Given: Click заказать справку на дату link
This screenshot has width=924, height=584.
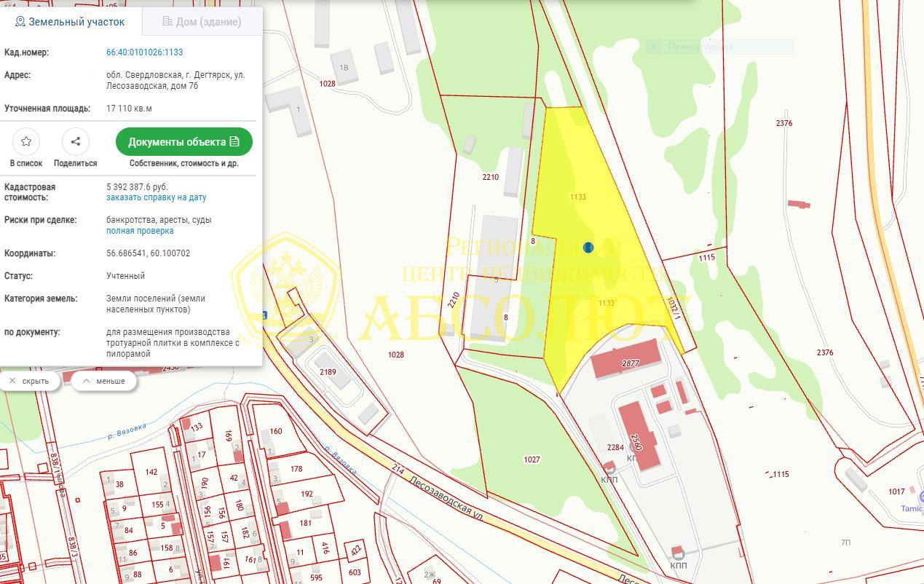Looking at the screenshot, I should [156, 197].
